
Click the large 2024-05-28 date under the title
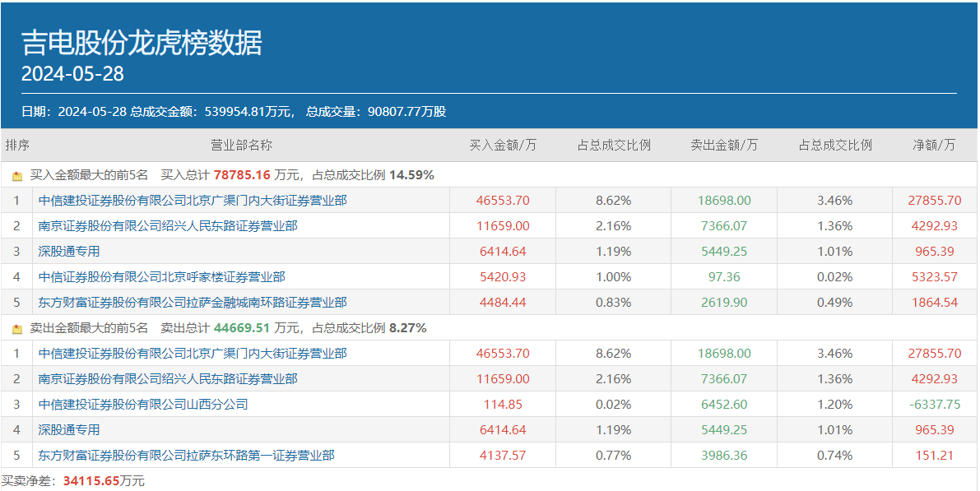coord(72,74)
